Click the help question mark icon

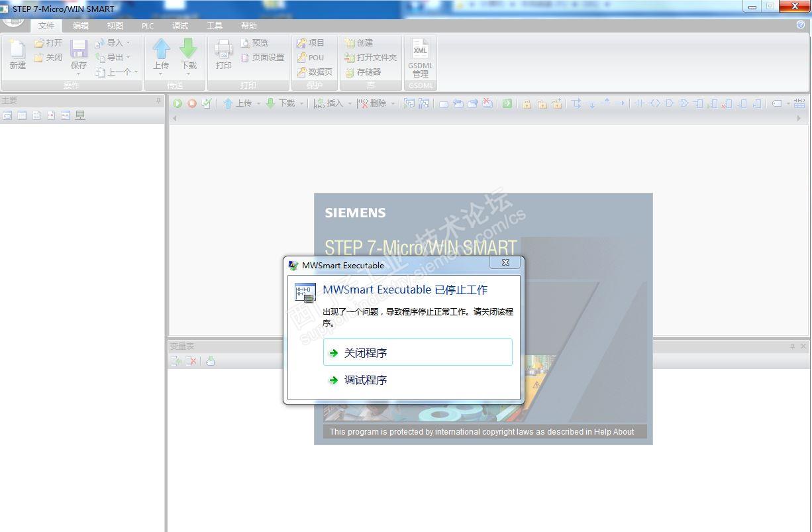(x=801, y=25)
